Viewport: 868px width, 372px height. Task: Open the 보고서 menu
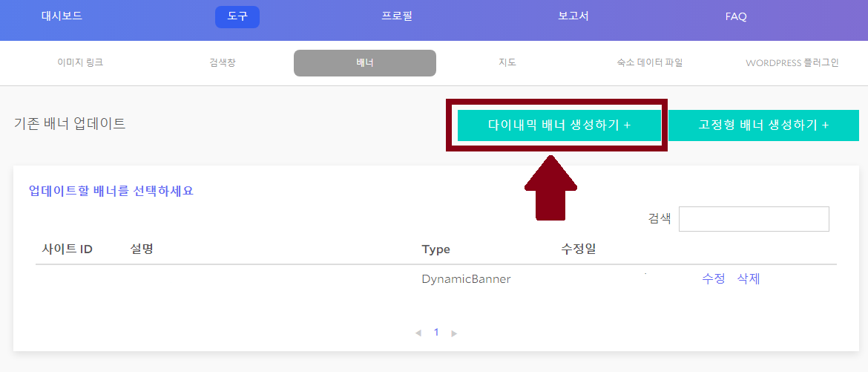point(573,16)
